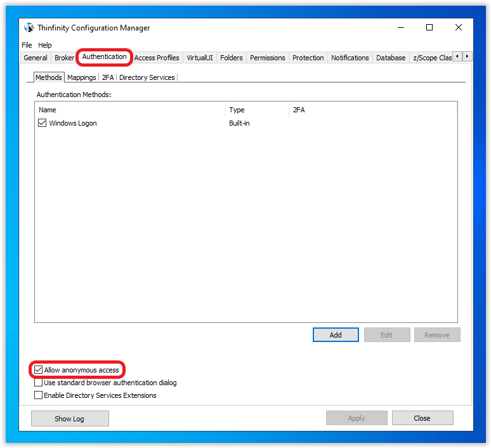Open the Database tab

click(391, 58)
